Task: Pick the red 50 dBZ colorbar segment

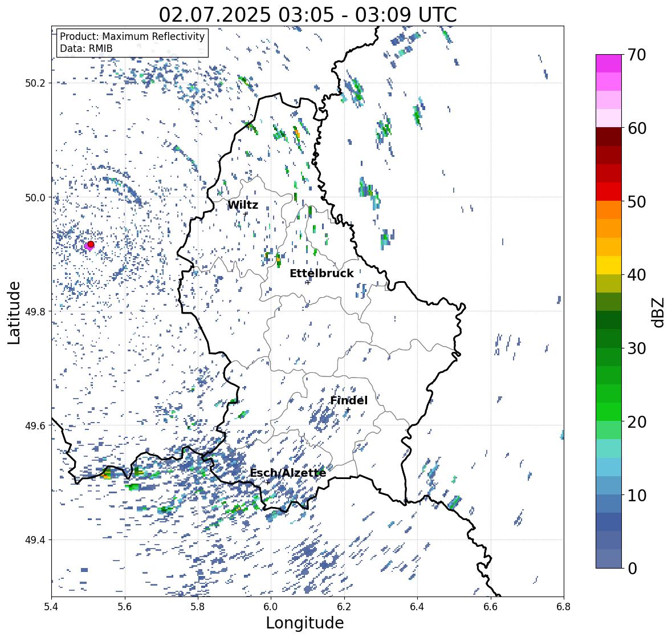Action: tap(609, 192)
